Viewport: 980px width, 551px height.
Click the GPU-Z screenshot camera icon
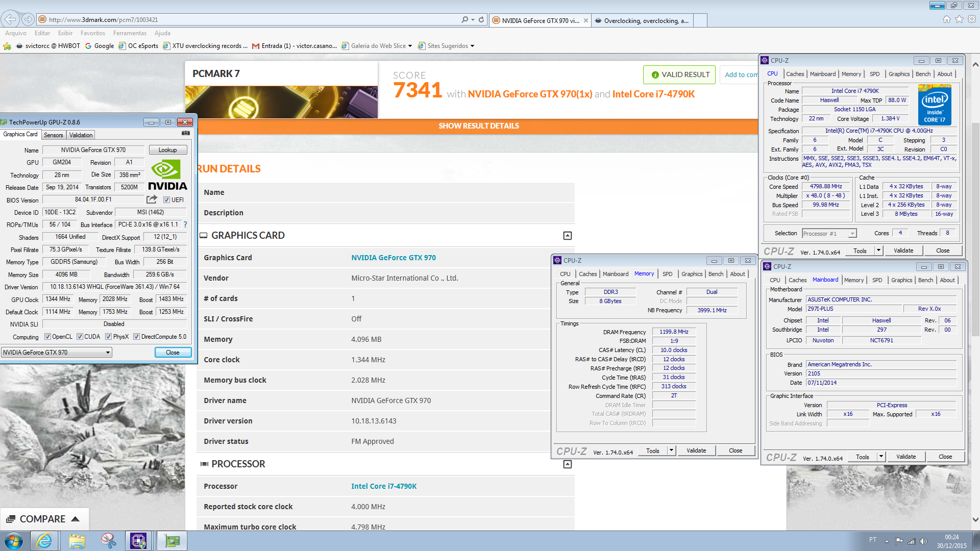(186, 133)
